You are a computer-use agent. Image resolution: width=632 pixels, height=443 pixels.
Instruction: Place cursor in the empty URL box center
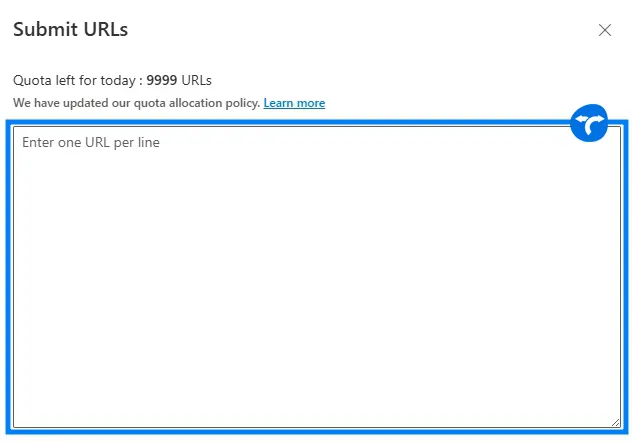click(316, 278)
